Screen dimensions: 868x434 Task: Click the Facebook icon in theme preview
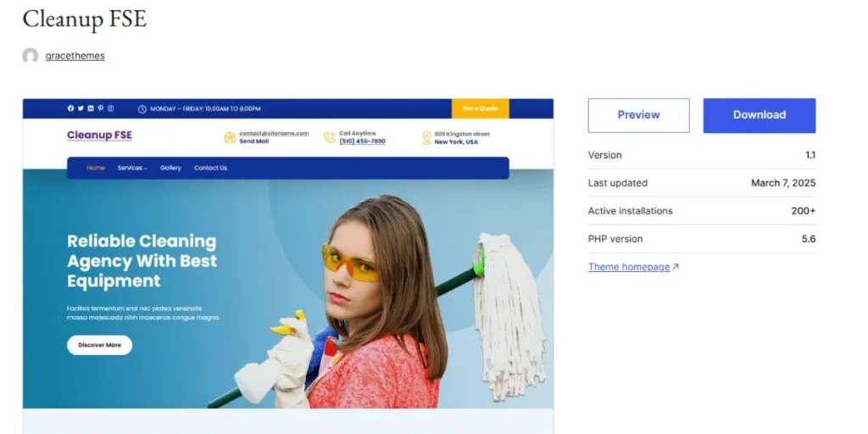tap(71, 108)
